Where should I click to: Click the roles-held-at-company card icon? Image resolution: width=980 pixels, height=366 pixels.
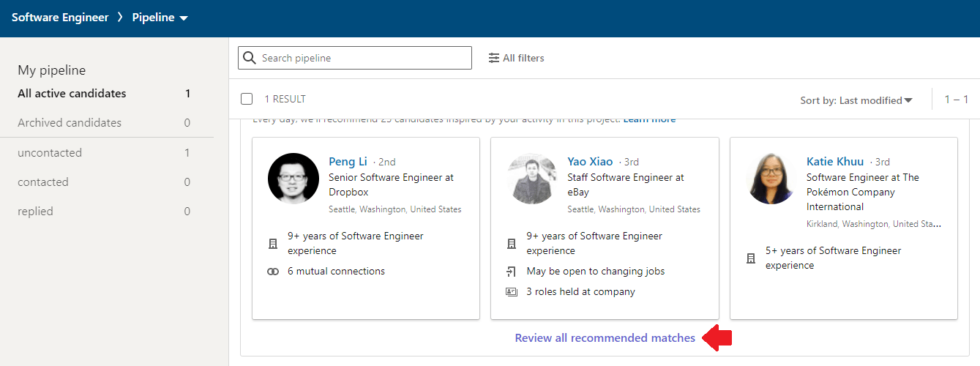[x=512, y=292]
